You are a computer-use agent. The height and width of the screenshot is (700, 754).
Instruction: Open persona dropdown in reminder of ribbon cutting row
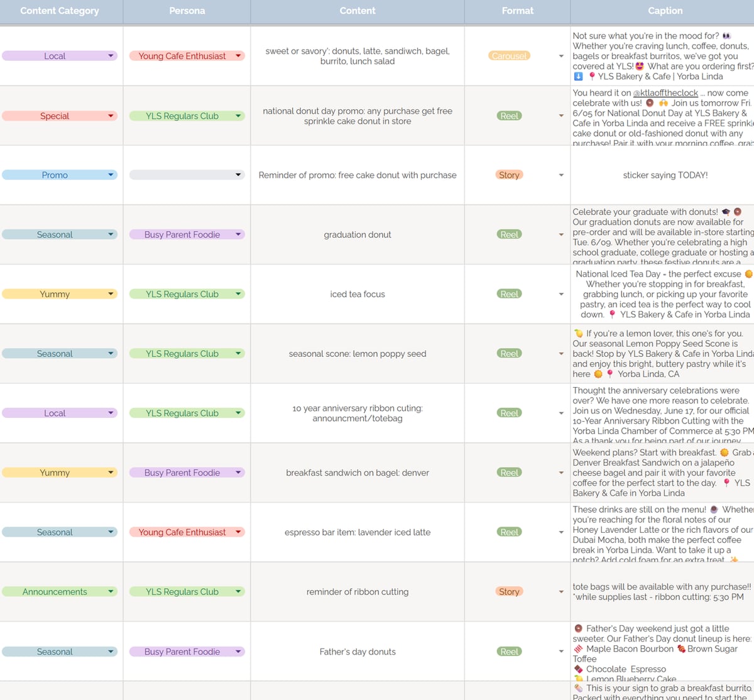(187, 591)
